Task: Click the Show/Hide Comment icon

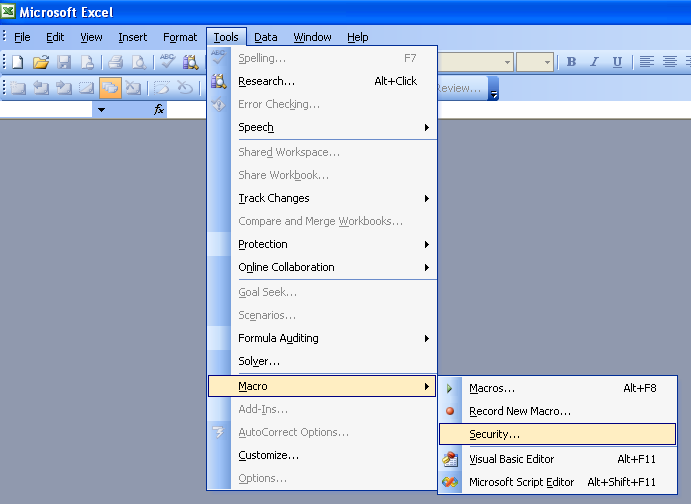Action: coord(86,88)
